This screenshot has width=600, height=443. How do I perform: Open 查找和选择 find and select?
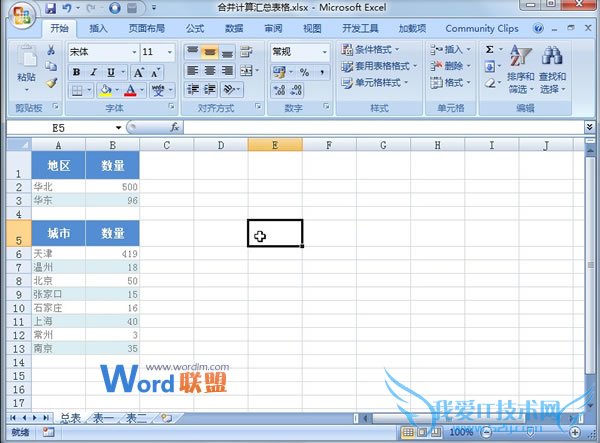click(552, 69)
